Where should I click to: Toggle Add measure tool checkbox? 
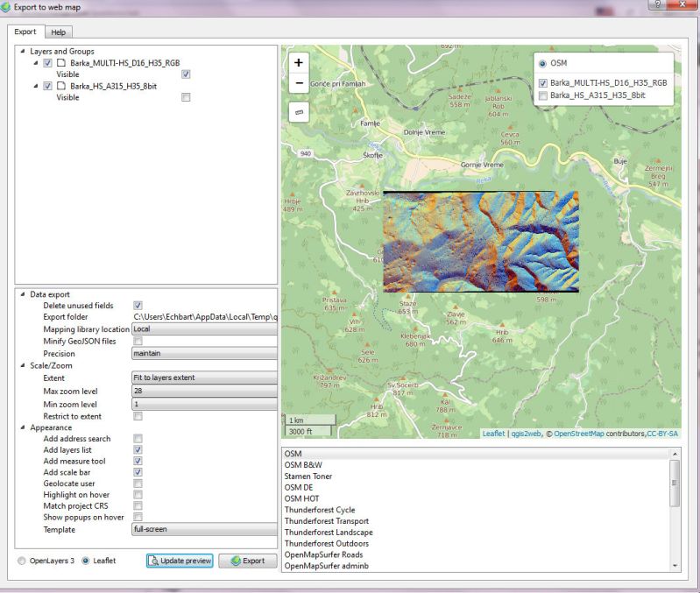[x=138, y=461]
